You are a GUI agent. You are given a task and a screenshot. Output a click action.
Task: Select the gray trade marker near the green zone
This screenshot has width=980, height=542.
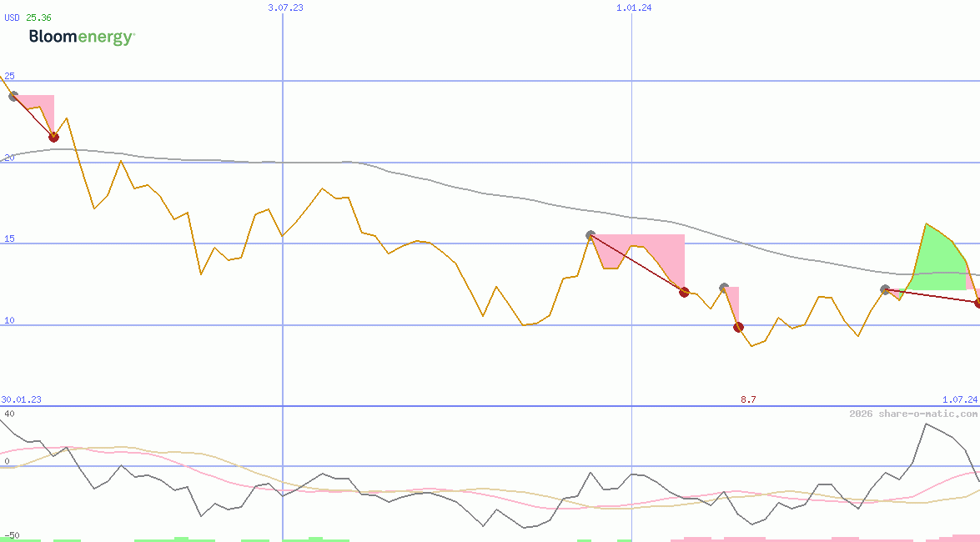[x=884, y=289]
